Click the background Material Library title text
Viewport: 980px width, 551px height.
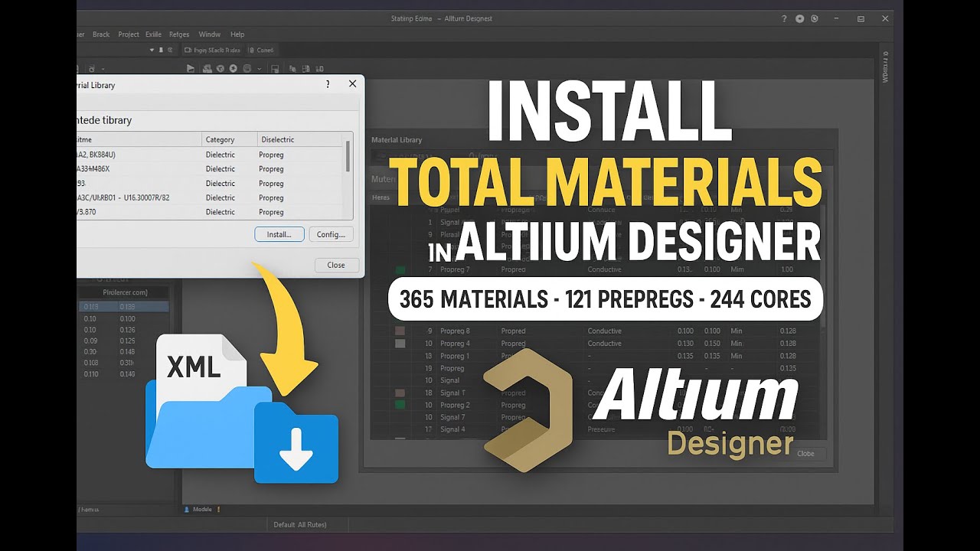(x=397, y=140)
